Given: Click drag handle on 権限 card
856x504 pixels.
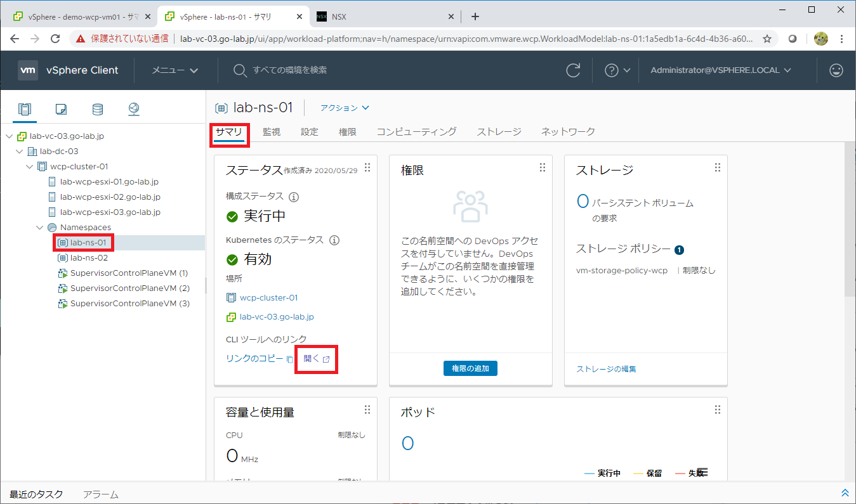Looking at the screenshot, I should (542, 167).
